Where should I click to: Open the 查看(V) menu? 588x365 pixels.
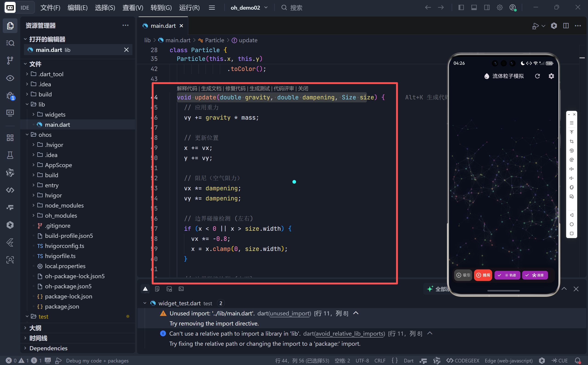133,8
